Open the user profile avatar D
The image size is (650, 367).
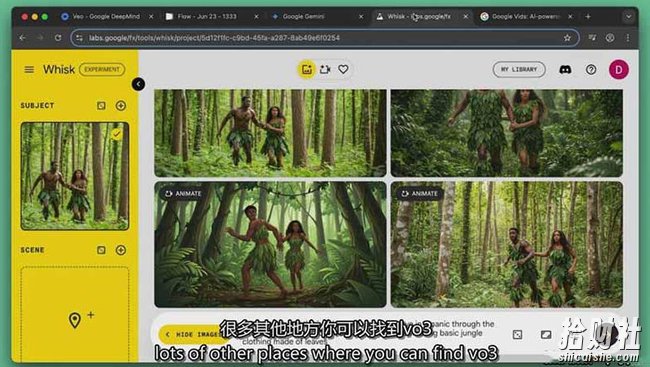pyautogui.click(x=618, y=69)
